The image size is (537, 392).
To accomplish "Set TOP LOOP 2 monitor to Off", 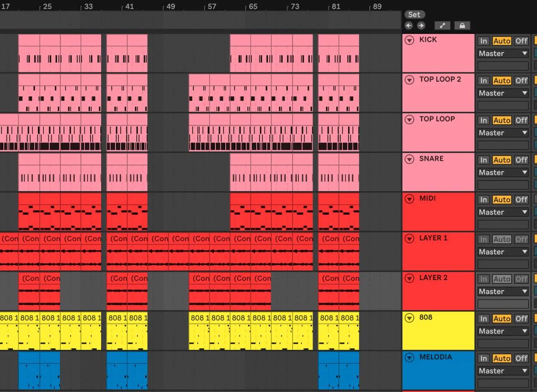I will pyautogui.click(x=521, y=81).
